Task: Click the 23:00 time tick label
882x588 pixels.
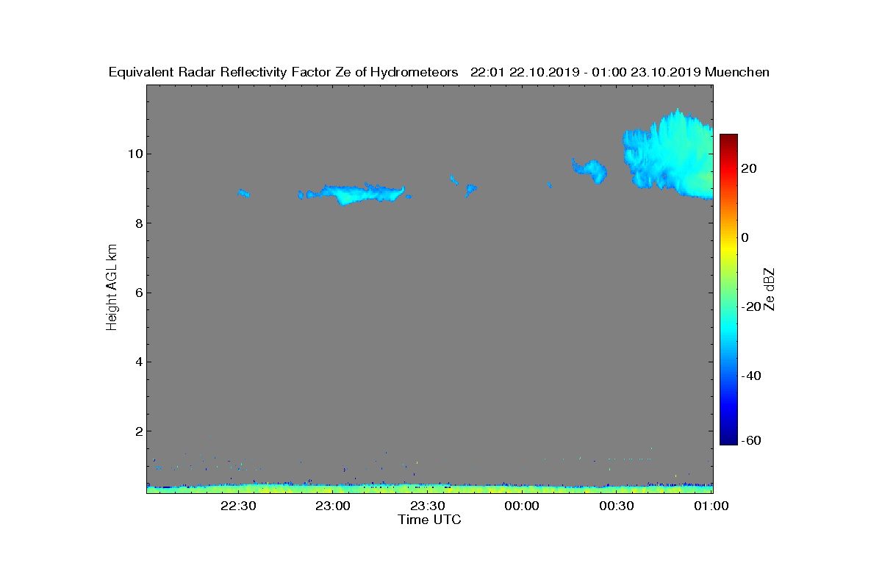Action: (x=333, y=506)
